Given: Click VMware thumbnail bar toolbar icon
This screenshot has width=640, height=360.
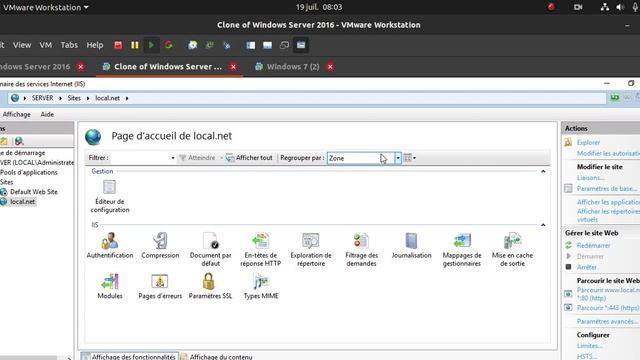Looking at the screenshot, I should 267,45.
